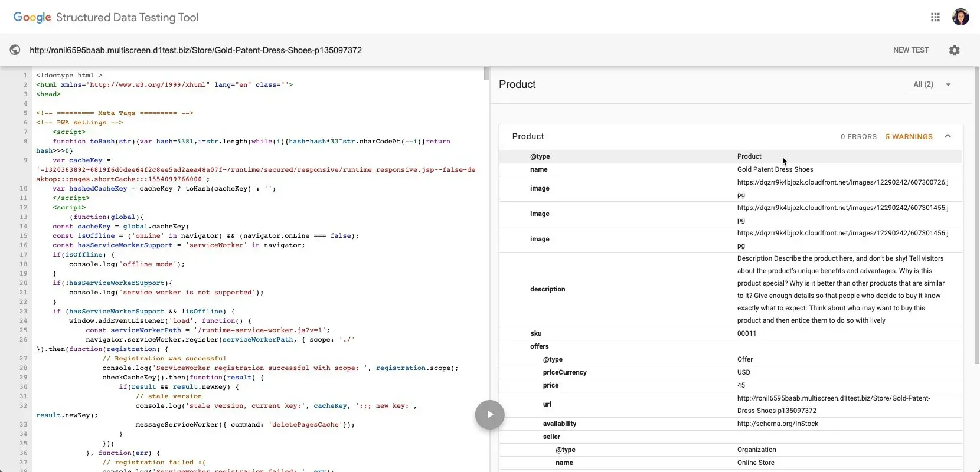The image size is (980, 472).
Task: Select the sku row showing 00011
Action: (731, 333)
